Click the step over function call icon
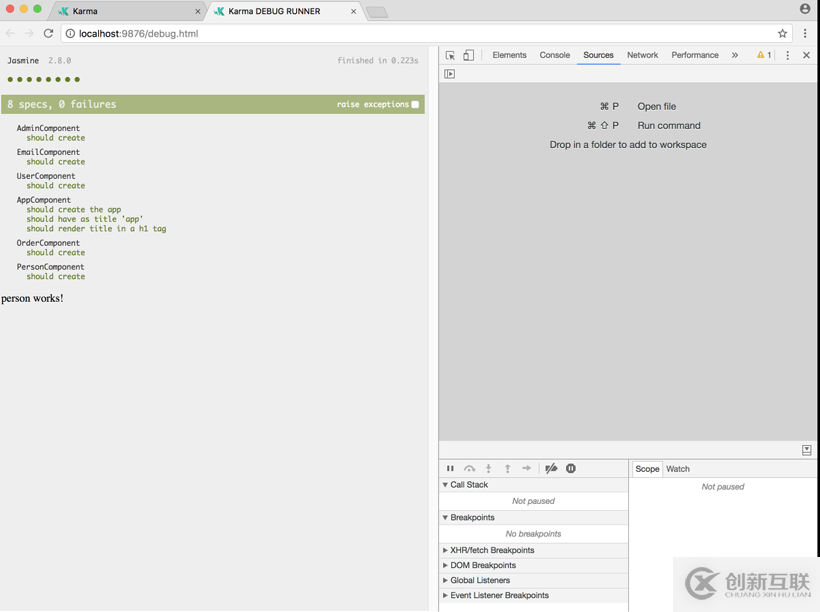 [x=470, y=468]
